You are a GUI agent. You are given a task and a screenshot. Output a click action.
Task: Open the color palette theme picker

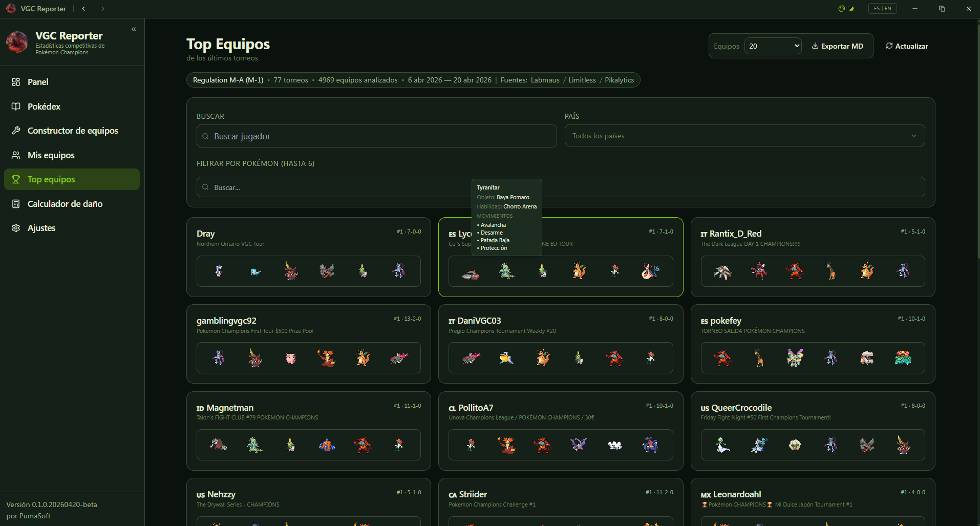pos(841,9)
